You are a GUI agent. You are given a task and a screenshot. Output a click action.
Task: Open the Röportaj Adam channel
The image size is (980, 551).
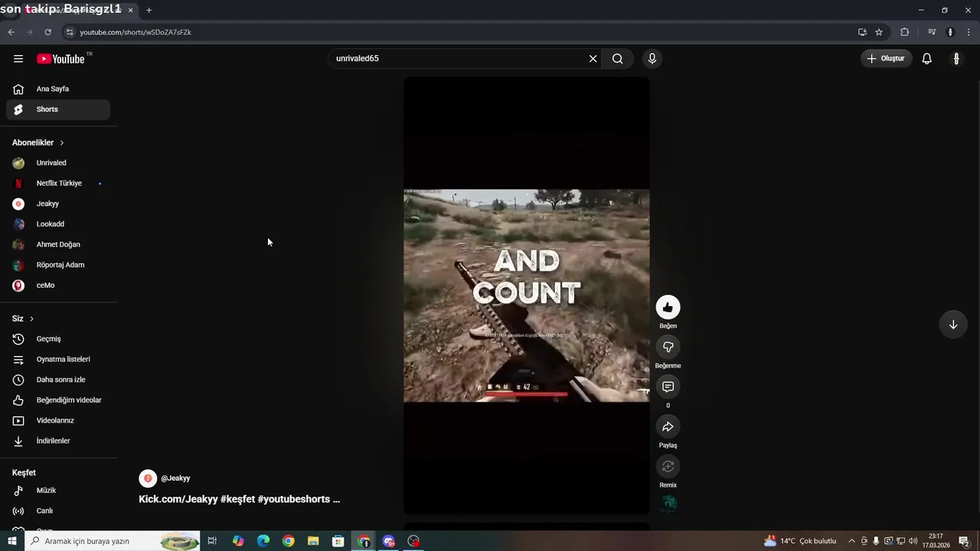(58, 265)
